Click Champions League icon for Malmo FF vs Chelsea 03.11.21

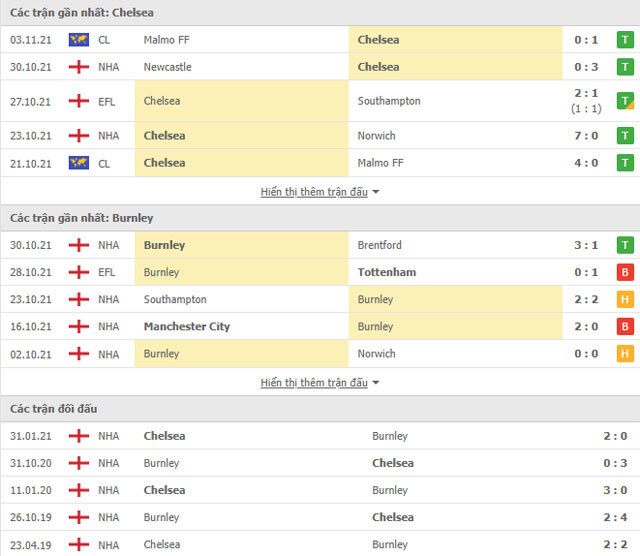coord(78,40)
